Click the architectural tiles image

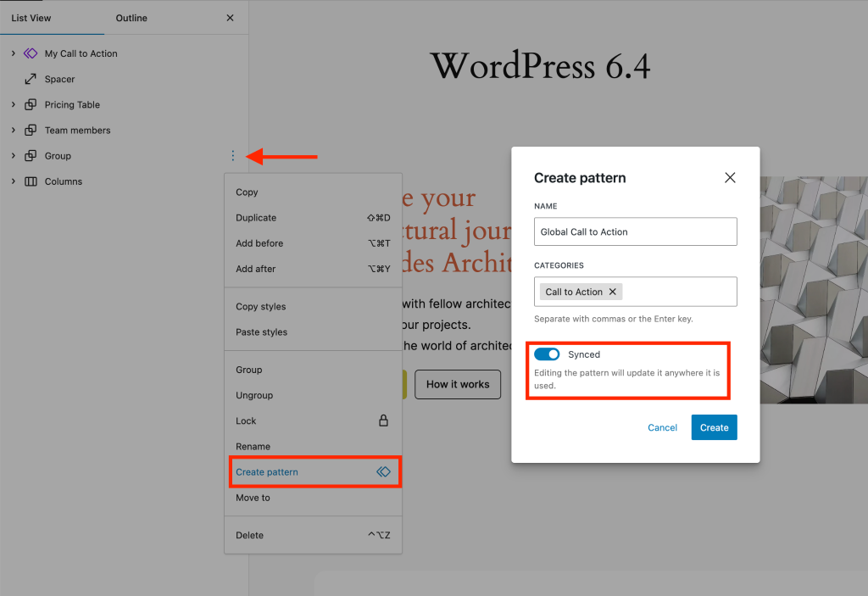[814, 290]
